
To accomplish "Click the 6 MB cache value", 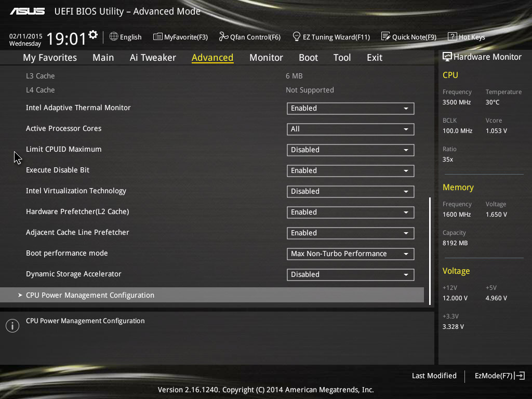I will pyautogui.click(x=294, y=76).
